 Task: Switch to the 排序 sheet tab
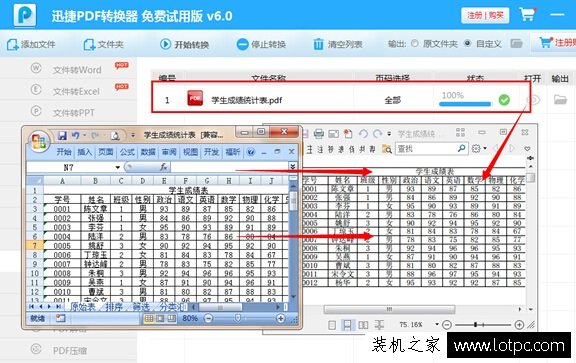point(114,307)
